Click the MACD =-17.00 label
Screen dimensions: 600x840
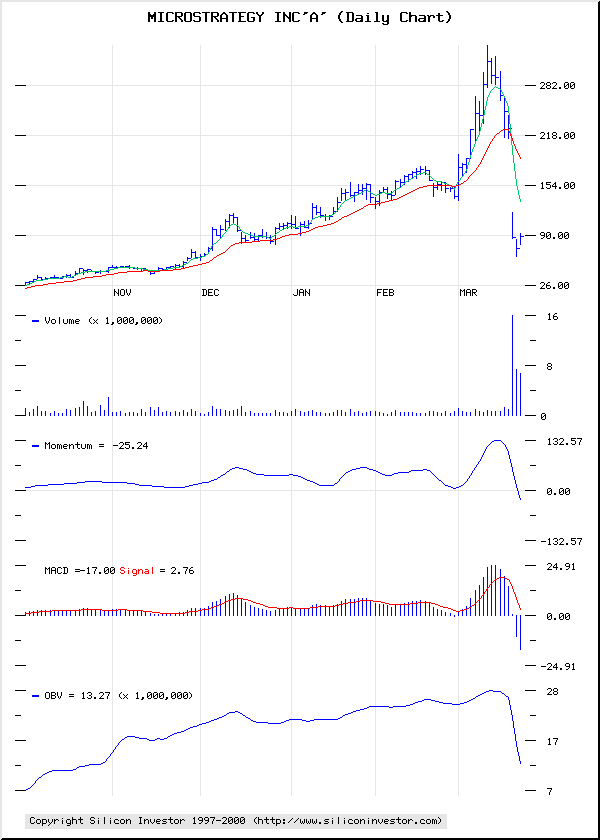(80, 571)
